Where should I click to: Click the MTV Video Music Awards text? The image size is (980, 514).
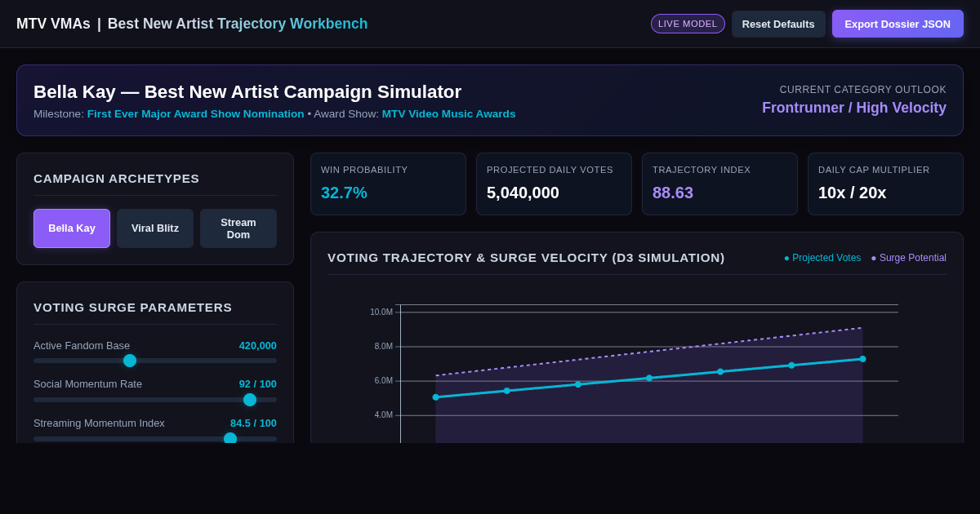[449, 114]
